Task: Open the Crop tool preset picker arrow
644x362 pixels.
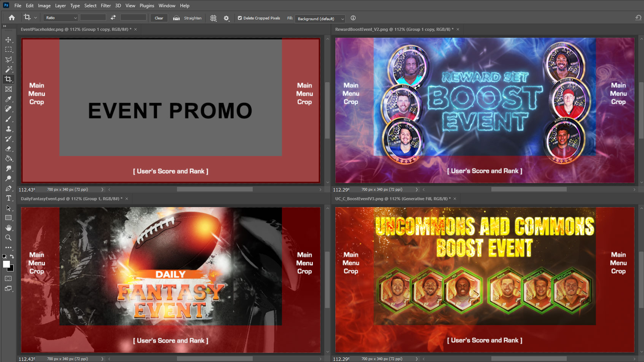Action: click(36, 18)
